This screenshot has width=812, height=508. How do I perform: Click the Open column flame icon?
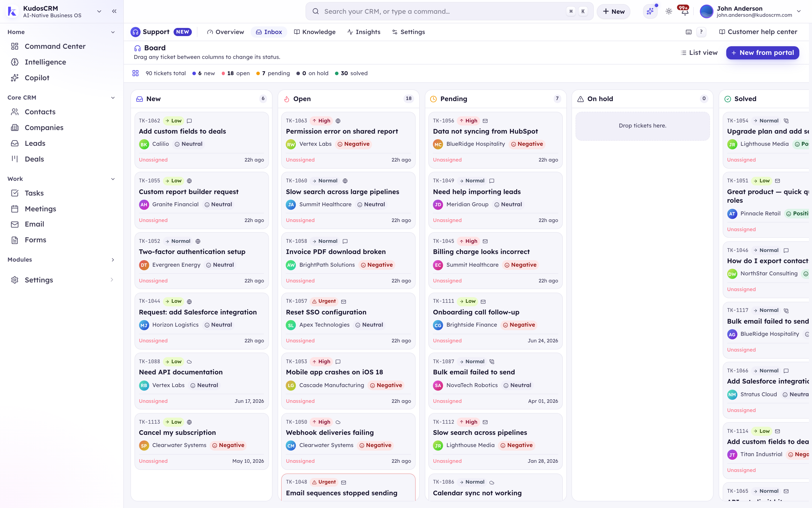tap(286, 99)
